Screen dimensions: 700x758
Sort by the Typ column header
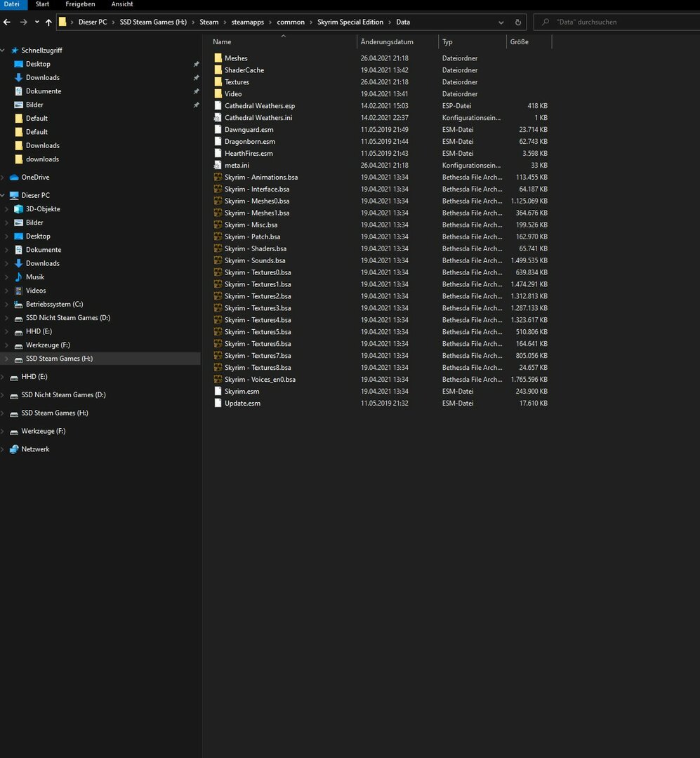pyautogui.click(x=447, y=42)
